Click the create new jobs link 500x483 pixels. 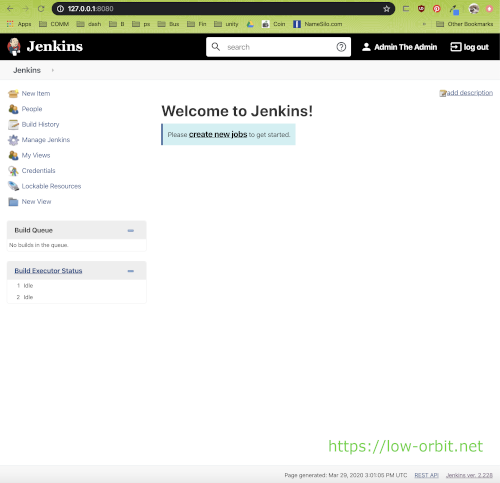(218, 134)
